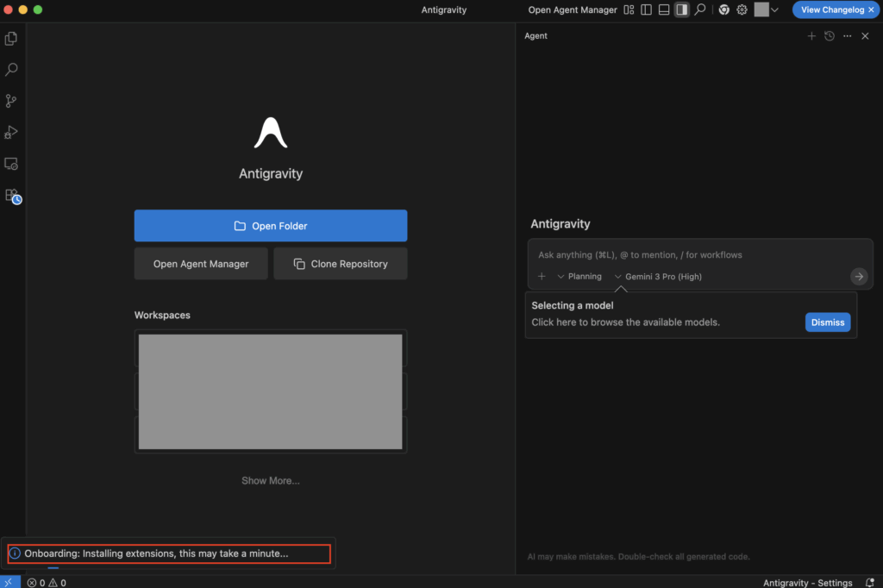Expand the account profile dropdown arrow
The width and height of the screenshot is (883, 588).
pos(774,9)
